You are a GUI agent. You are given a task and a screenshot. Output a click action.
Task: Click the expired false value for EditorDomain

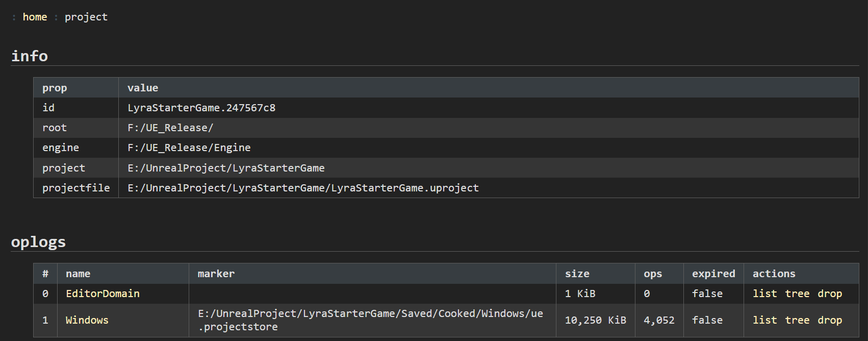tap(707, 294)
